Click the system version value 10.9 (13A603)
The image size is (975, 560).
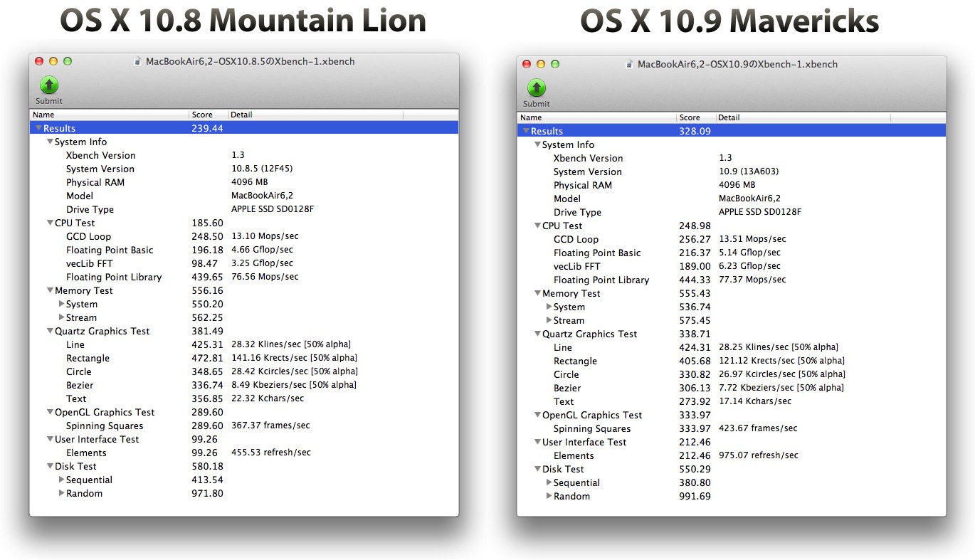747,171
